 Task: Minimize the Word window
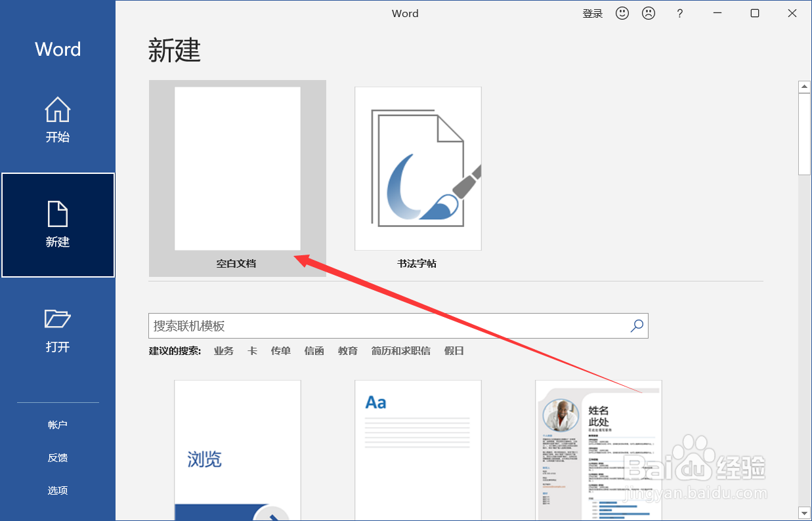tap(717, 13)
